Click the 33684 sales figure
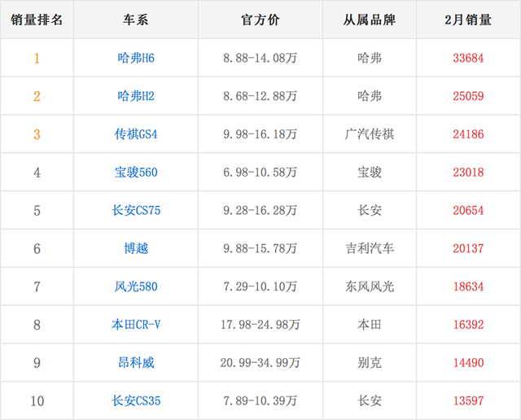521x420 pixels. click(469, 58)
